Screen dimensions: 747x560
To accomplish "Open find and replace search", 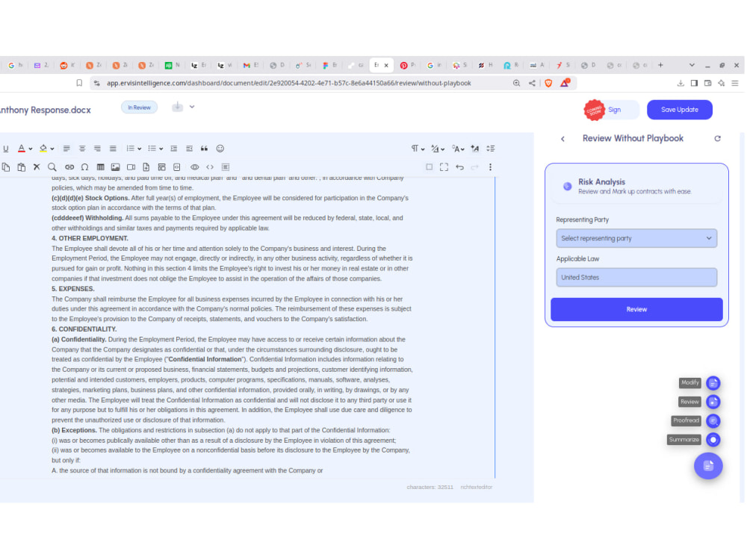I will point(52,167).
